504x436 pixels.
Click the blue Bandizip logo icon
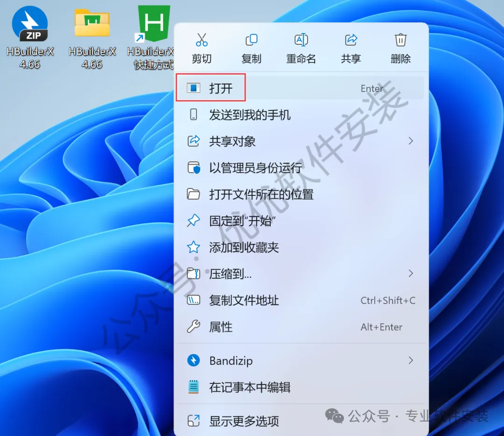coord(194,360)
